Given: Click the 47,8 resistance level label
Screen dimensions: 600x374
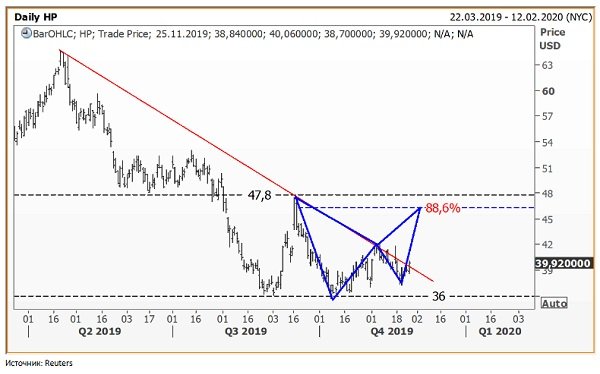Looking at the screenshot, I should pyautogui.click(x=259, y=195).
